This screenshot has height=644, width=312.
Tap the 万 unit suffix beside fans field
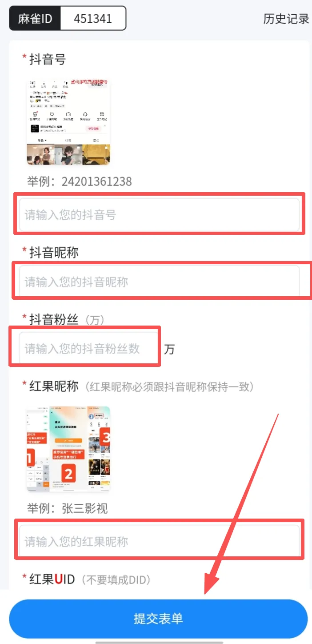[x=169, y=349]
